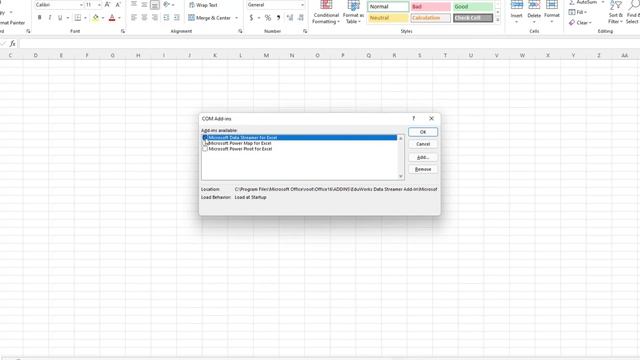Open Fill dropdown in Editing
640x360 pixels.
point(578,12)
